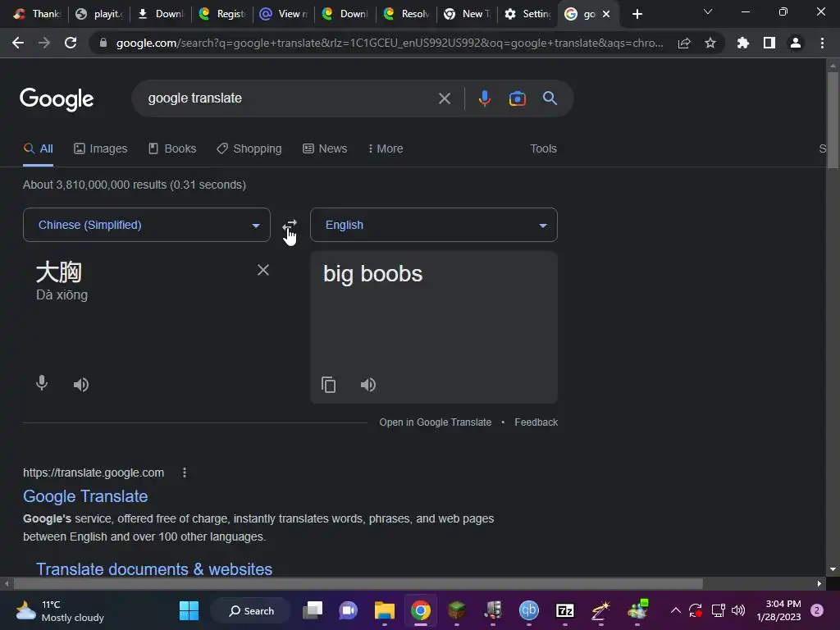Screen dimensions: 840x630
Task: Open Chrome three-dot menu
Action: click(822, 43)
